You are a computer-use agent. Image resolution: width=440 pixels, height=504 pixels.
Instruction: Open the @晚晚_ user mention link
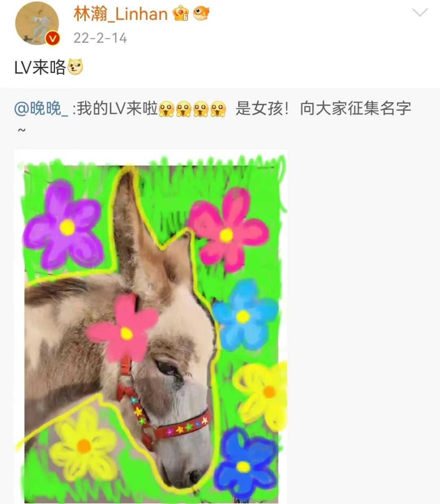41,109
